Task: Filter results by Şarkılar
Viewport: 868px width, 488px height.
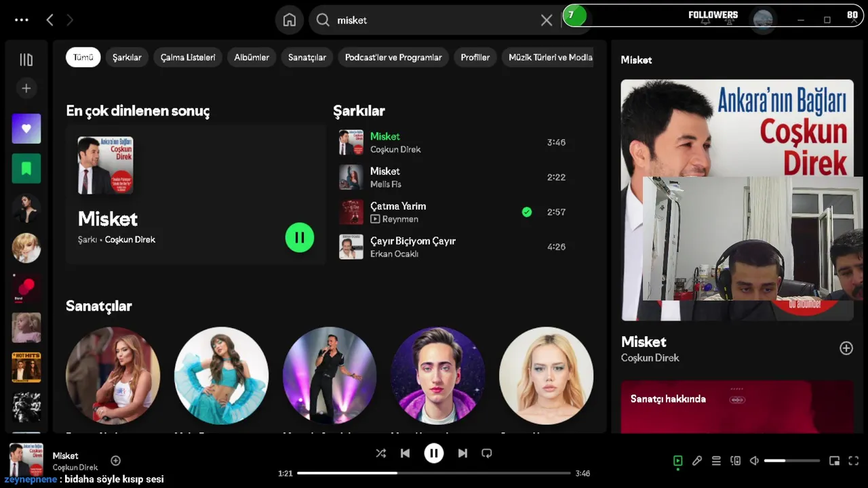Action: [x=127, y=58]
